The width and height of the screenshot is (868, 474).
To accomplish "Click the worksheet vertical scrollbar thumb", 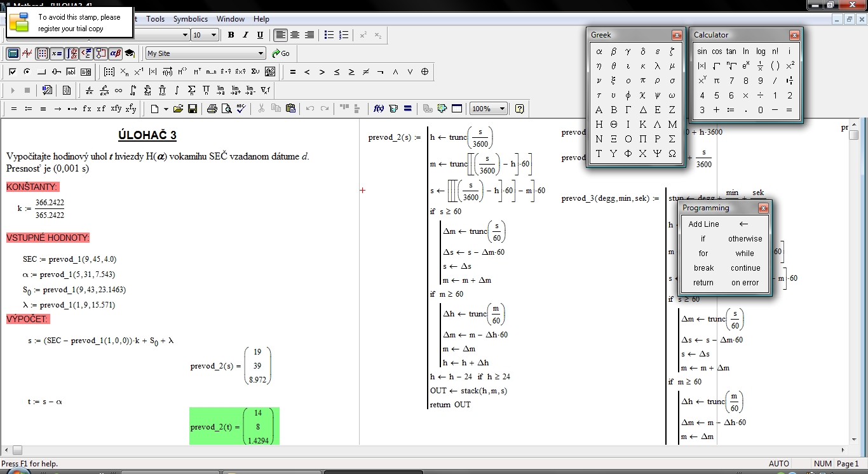I will (854, 135).
